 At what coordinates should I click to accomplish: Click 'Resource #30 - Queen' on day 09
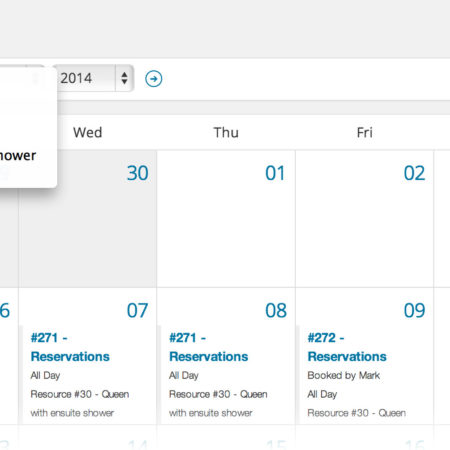[357, 413]
